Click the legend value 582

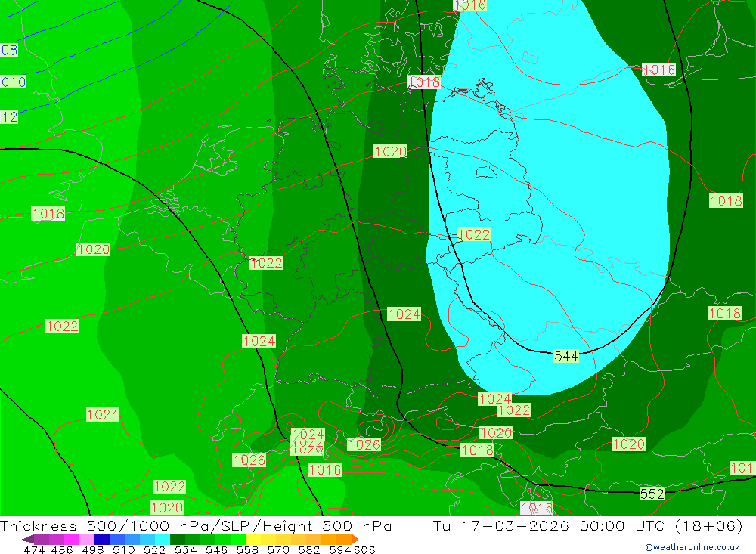[309, 549]
